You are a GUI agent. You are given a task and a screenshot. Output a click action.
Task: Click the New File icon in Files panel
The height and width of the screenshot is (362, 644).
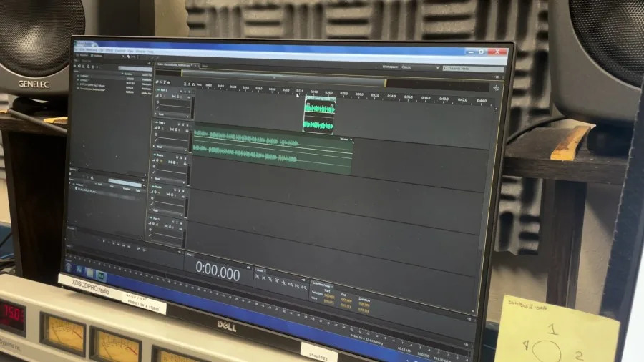[x=84, y=66]
